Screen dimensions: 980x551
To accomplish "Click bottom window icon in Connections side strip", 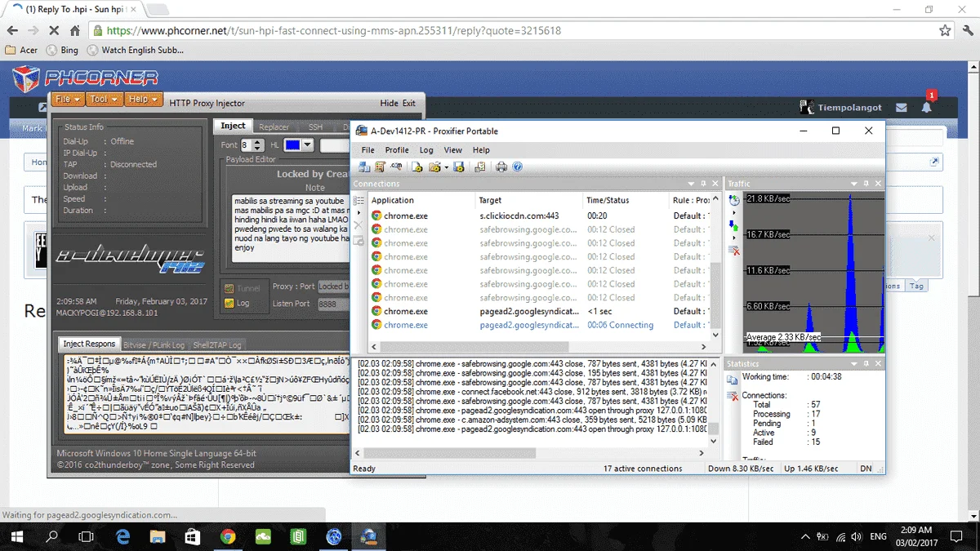I will (359, 242).
